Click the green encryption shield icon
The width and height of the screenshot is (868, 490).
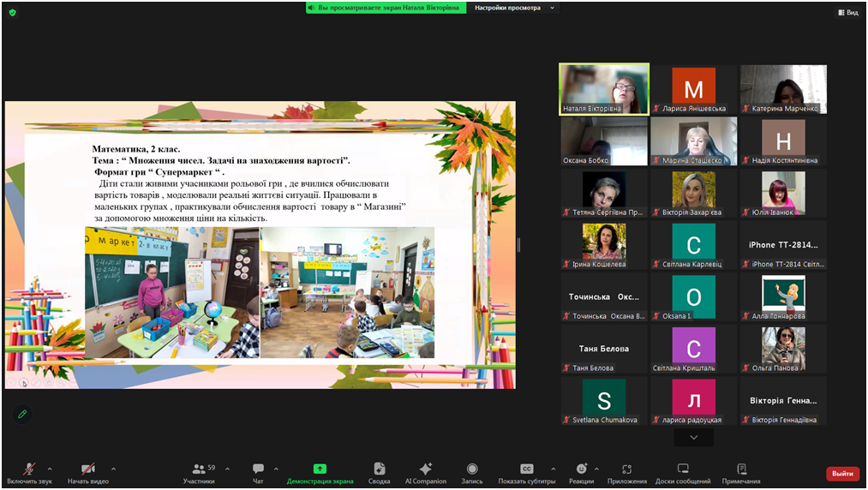pos(12,13)
